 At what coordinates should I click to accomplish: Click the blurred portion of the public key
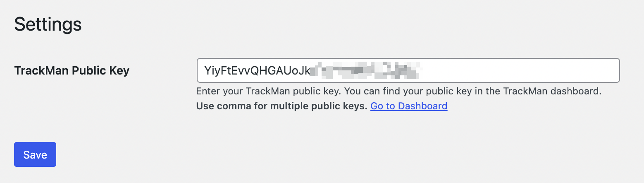point(365,71)
